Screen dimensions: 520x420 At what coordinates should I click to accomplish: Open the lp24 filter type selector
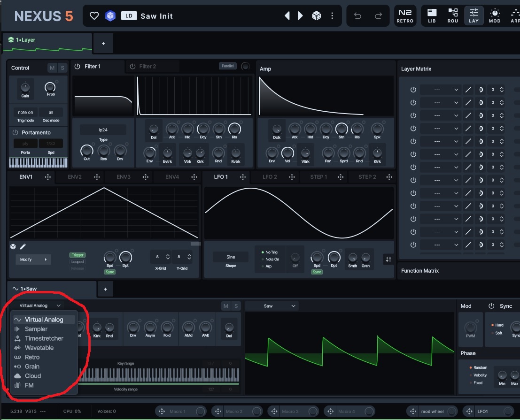pos(103,130)
